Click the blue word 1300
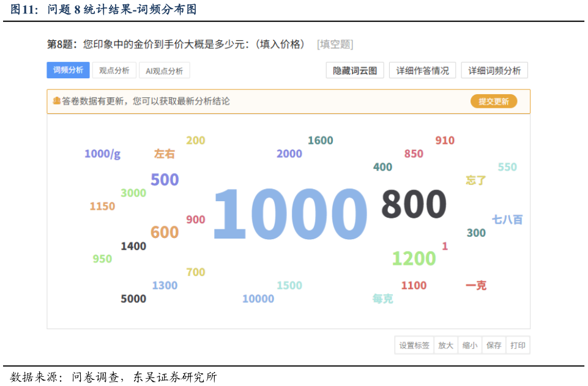This screenshot has height=386, width=588. 165,285
